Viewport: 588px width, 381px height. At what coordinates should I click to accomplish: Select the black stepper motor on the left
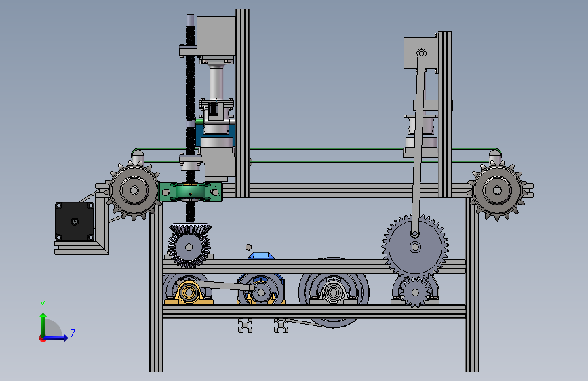[x=75, y=221]
